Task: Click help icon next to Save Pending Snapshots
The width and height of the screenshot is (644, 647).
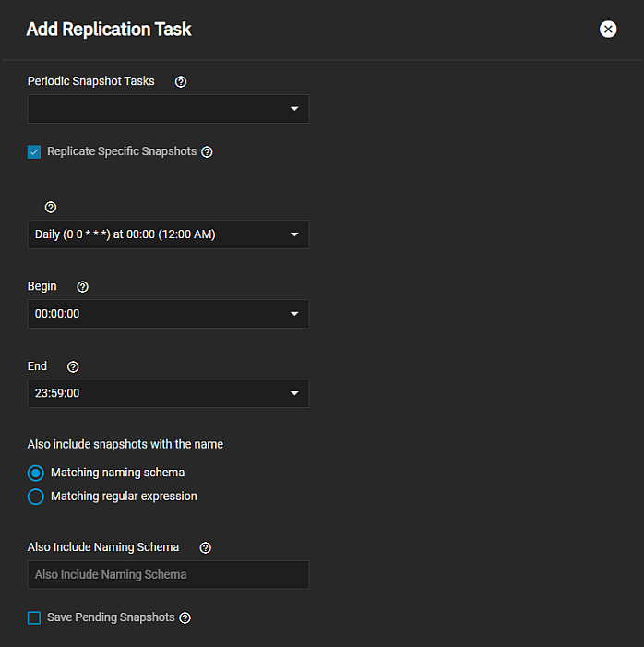Action: [185, 617]
